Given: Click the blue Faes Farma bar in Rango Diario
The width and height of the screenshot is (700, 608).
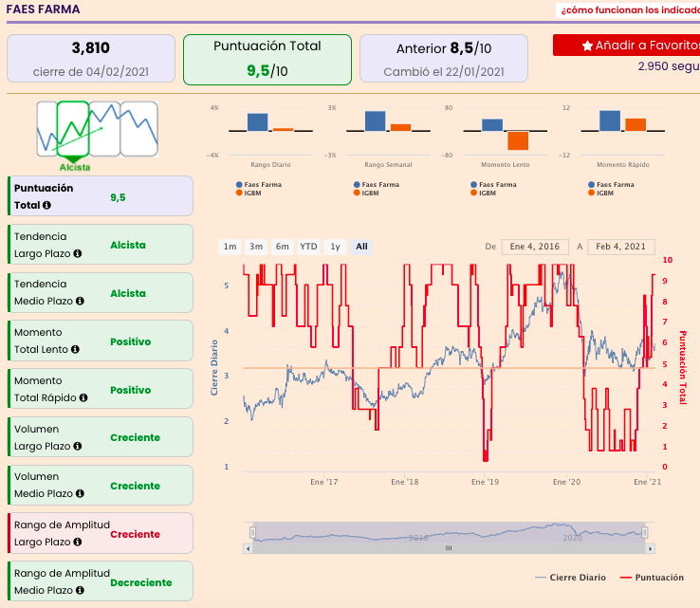Looking at the screenshot, I should tap(258, 121).
